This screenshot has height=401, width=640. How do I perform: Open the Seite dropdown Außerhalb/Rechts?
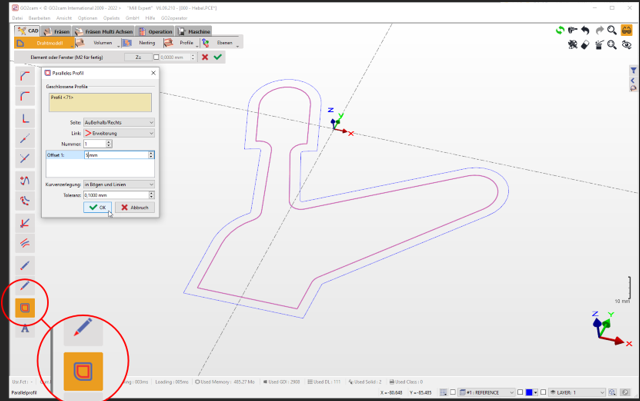(118, 121)
